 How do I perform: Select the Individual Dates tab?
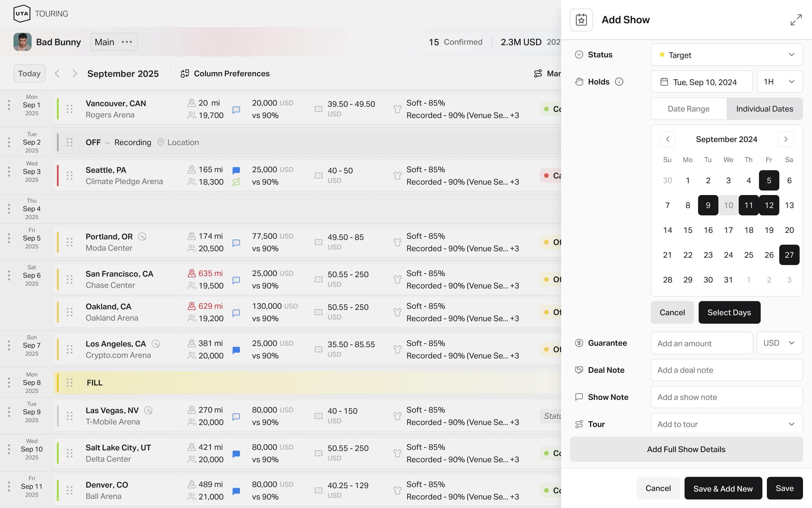(764, 109)
